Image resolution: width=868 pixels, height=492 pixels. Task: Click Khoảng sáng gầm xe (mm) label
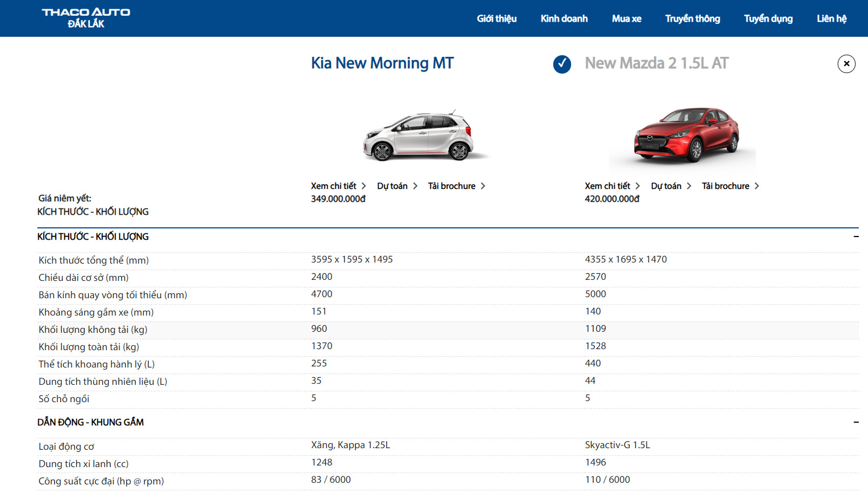[96, 312]
